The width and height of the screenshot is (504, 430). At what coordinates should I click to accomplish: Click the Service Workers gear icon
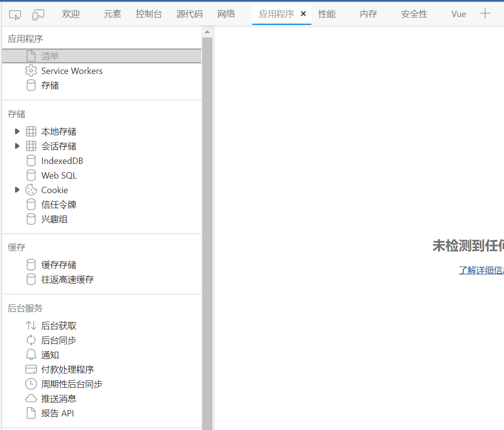tap(31, 71)
